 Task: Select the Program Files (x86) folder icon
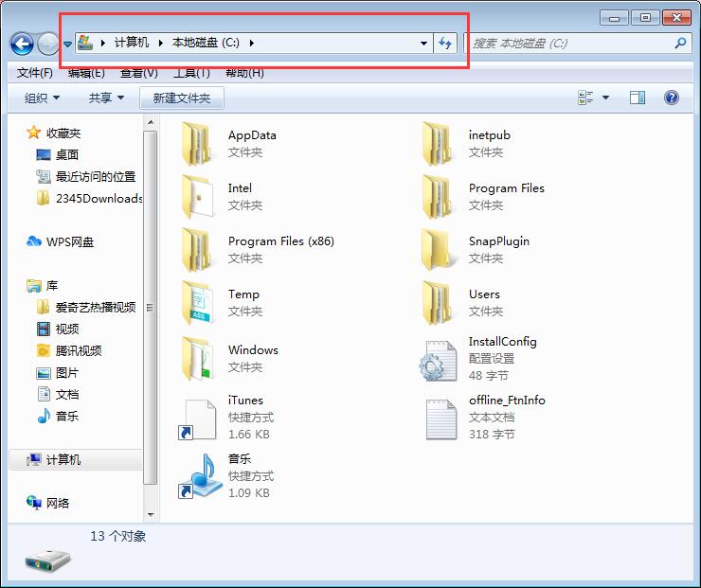(197, 249)
